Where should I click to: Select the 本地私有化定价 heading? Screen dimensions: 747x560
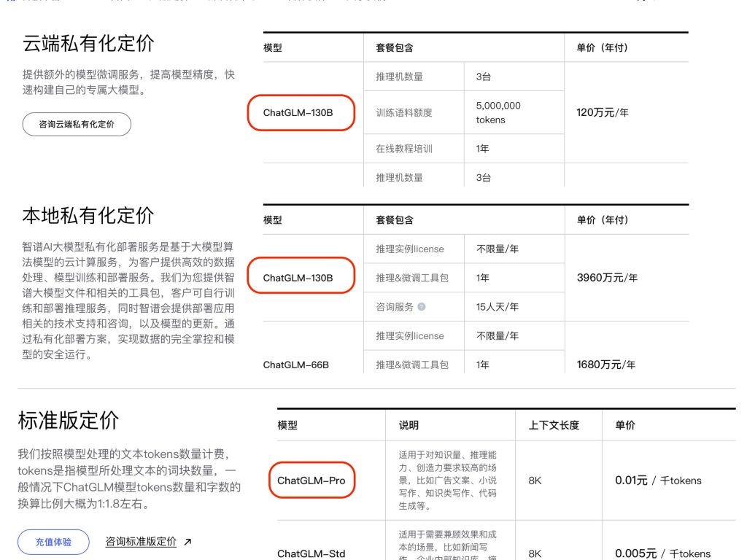[88, 216]
